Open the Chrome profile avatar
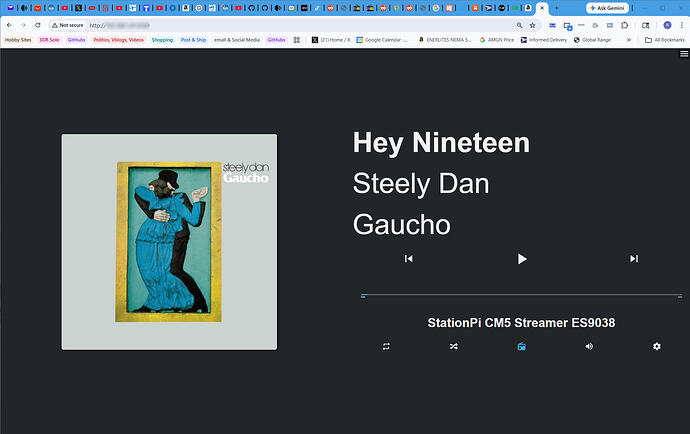 [x=667, y=26]
